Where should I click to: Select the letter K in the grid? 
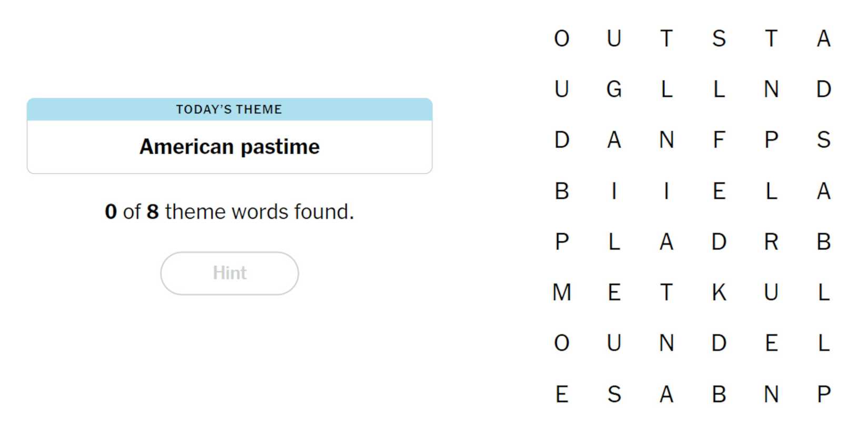pyautogui.click(x=719, y=292)
